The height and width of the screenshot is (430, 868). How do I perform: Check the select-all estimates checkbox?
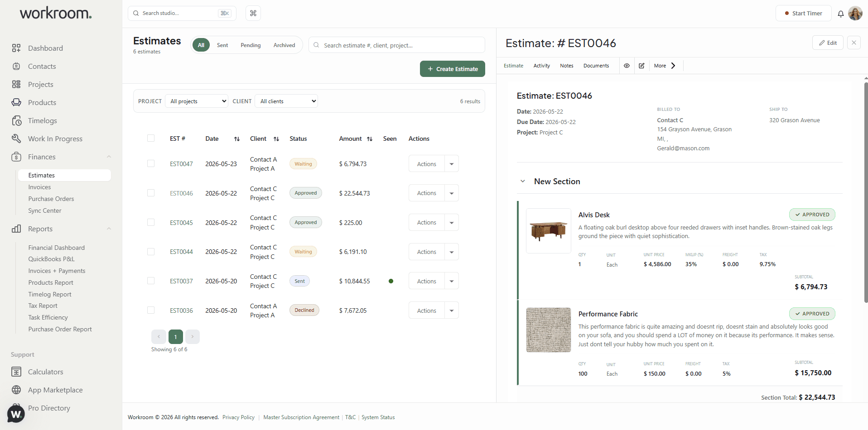coord(151,138)
